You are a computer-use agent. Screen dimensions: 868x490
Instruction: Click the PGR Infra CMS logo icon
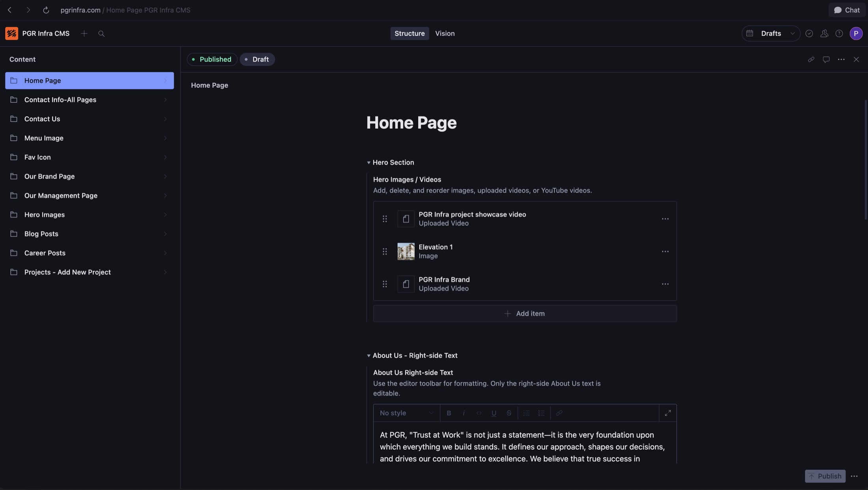11,34
